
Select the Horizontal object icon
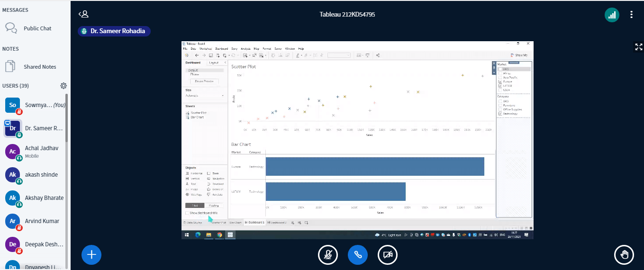[x=187, y=173]
